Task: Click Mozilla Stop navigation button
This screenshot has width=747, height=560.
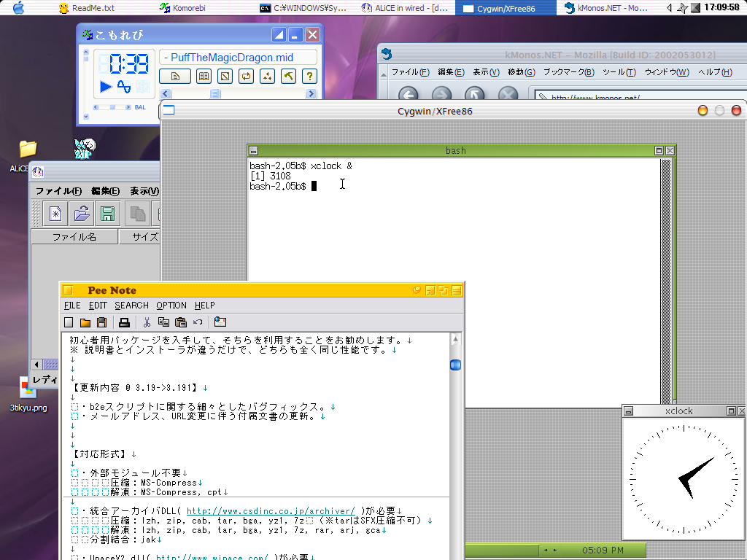Action: tap(508, 93)
